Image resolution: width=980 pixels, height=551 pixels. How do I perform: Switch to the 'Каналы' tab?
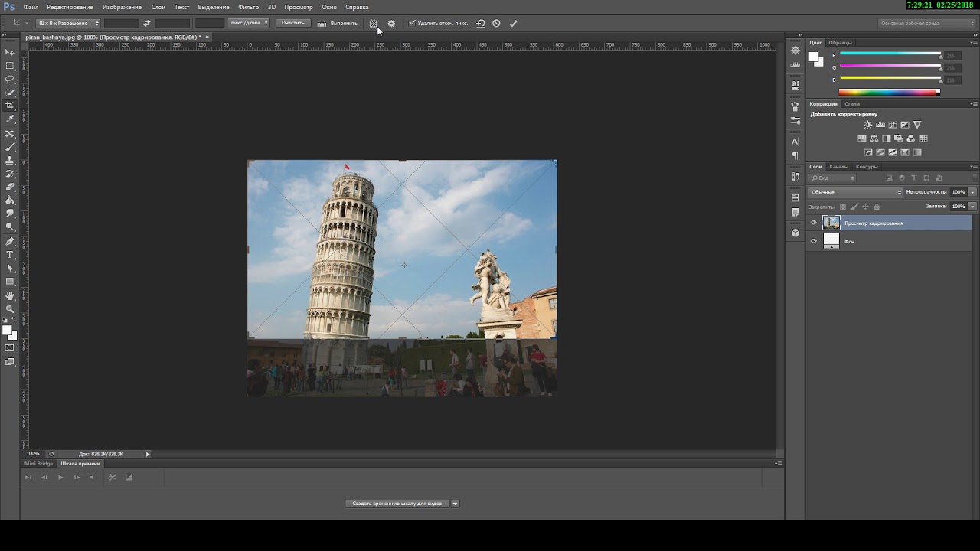tap(839, 167)
